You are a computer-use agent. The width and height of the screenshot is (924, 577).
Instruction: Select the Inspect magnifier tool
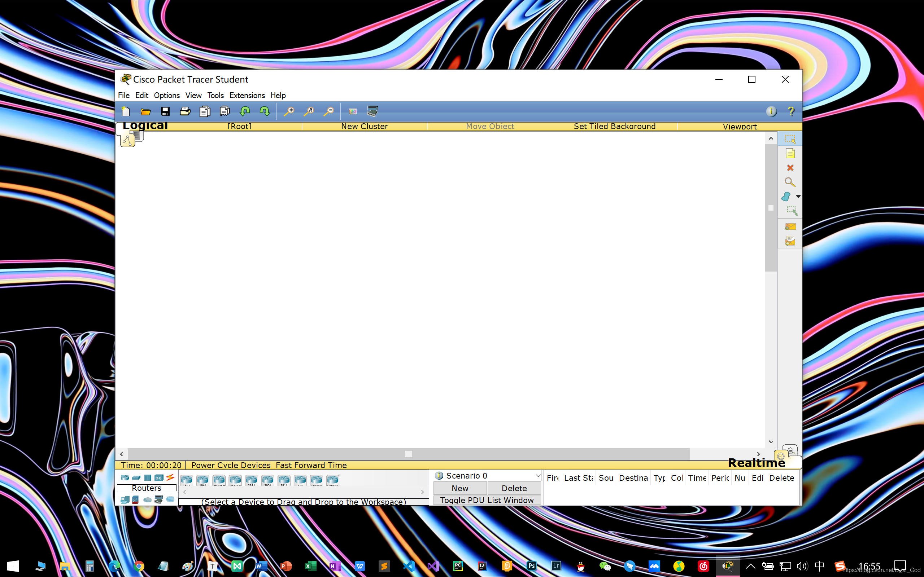point(790,182)
